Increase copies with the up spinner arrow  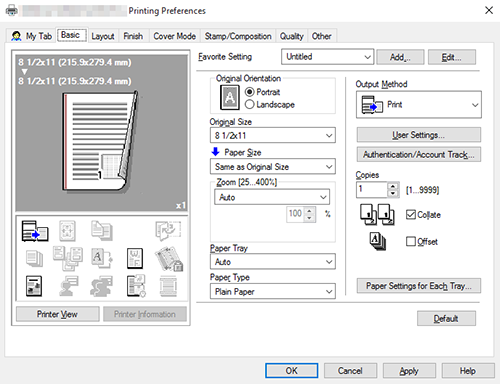click(393, 186)
